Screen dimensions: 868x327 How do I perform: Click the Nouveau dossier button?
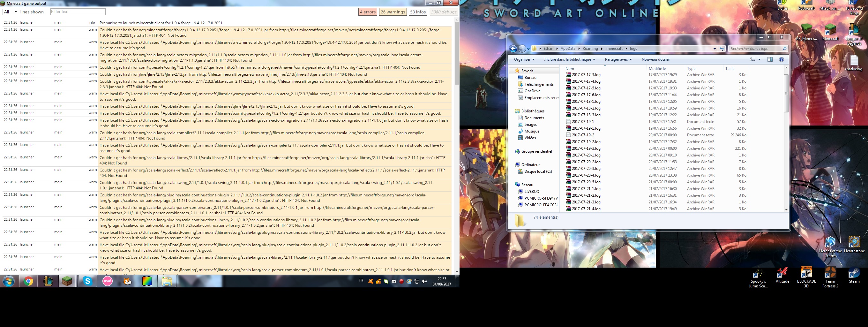click(655, 59)
